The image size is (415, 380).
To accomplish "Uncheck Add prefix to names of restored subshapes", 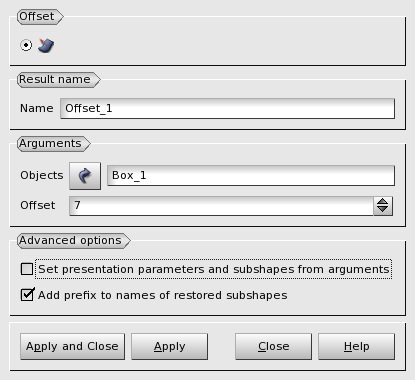I will [x=27, y=295].
